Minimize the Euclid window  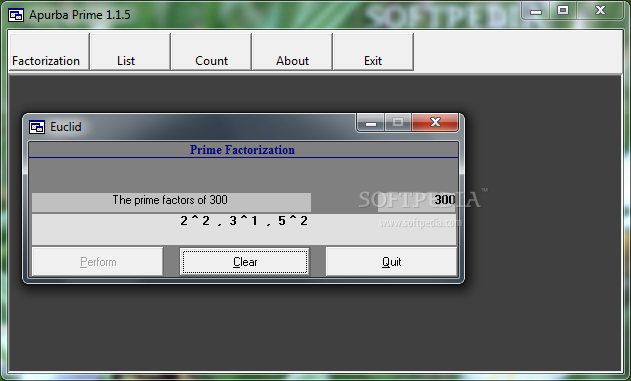[371, 122]
